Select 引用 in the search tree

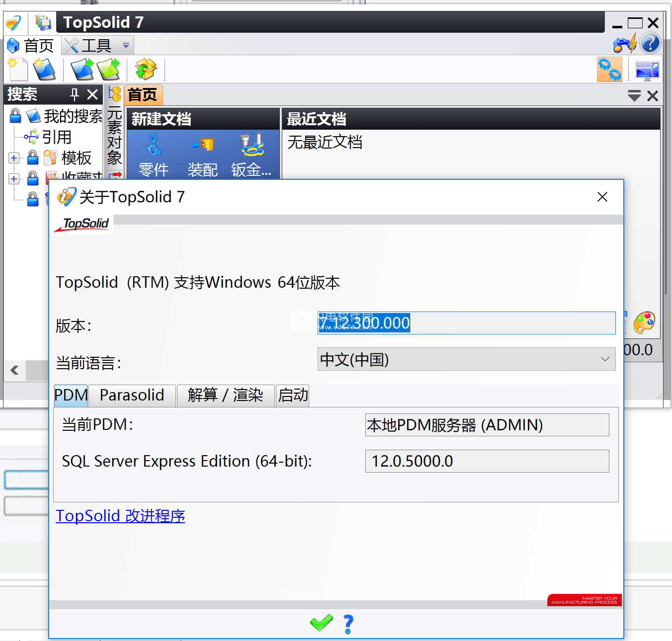[57, 137]
